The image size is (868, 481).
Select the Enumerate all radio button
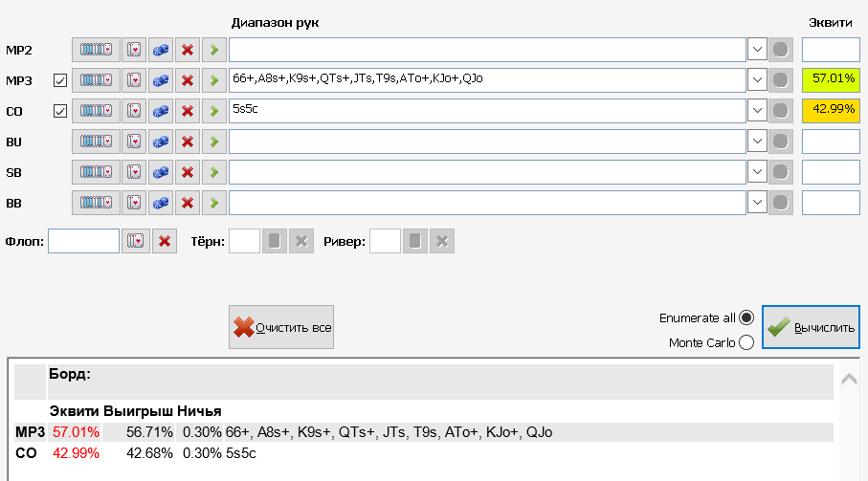[x=746, y=317]
